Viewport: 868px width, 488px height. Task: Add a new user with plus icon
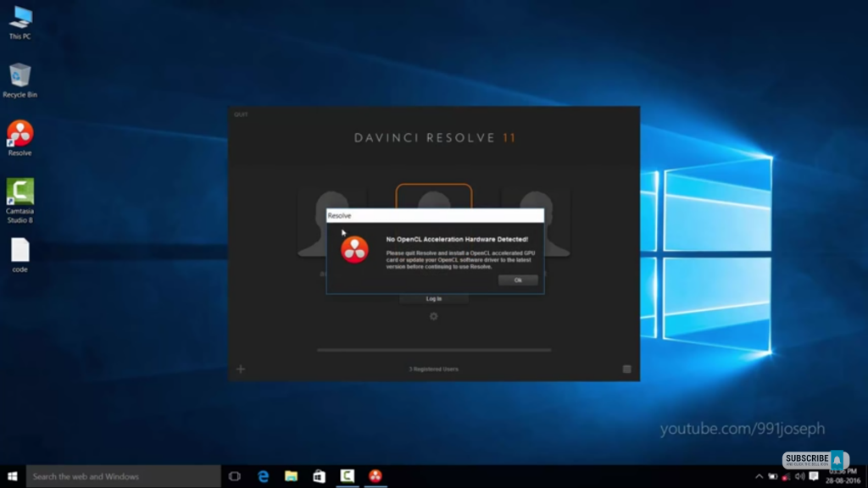click(241, 369)
